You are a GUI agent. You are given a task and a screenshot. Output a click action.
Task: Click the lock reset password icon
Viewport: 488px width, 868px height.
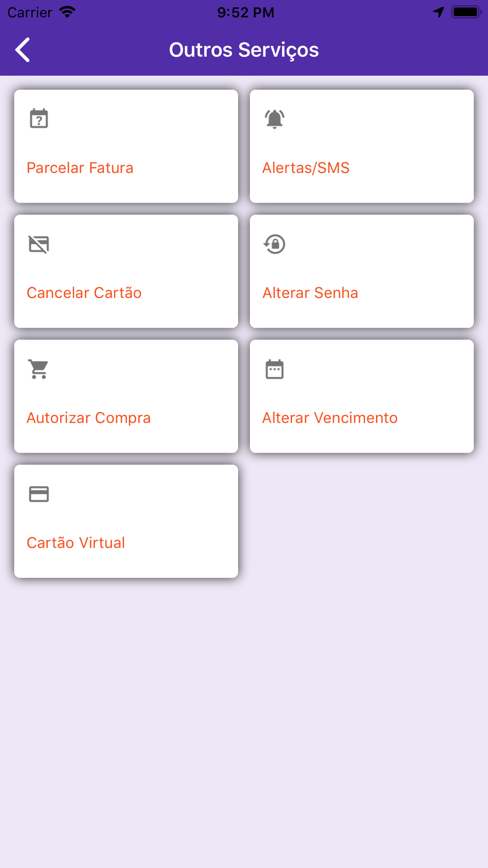point(275,244)
